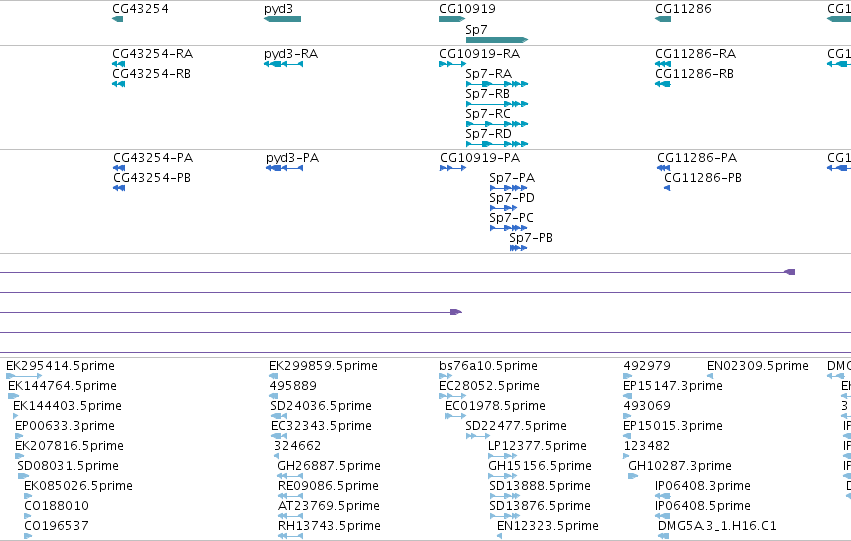Viewport: 851px width, 541px height.
Task: Select EST SD22477.5prime
Action: click(478, 436)
